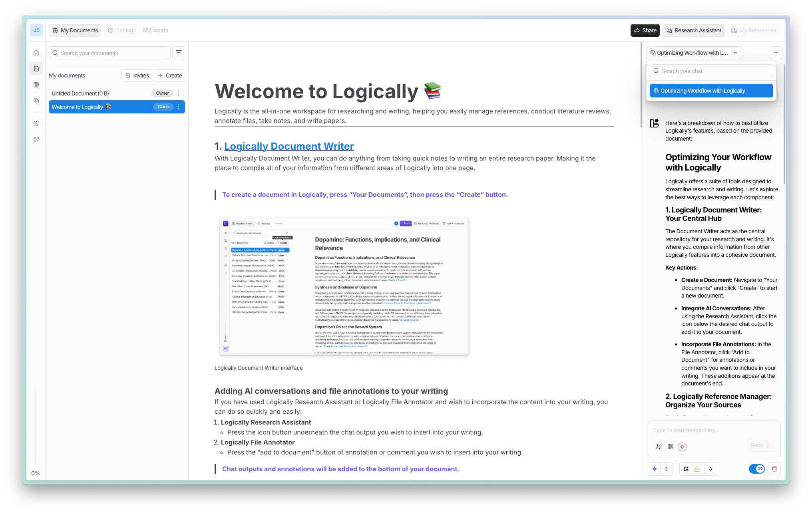This screenshot has width=812, height=514.
Task: Open the Logically Document Writer link
Action: (289, 146)
